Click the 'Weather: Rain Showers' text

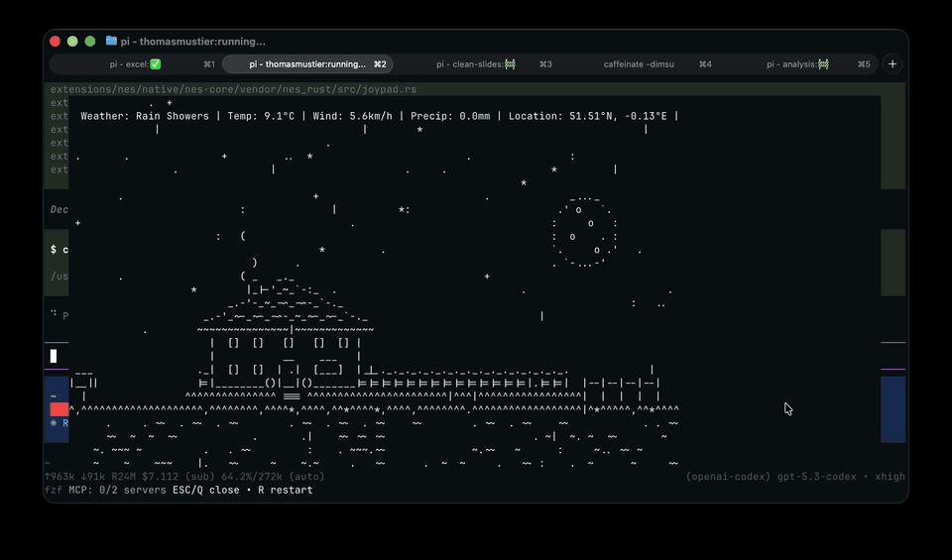145,116
